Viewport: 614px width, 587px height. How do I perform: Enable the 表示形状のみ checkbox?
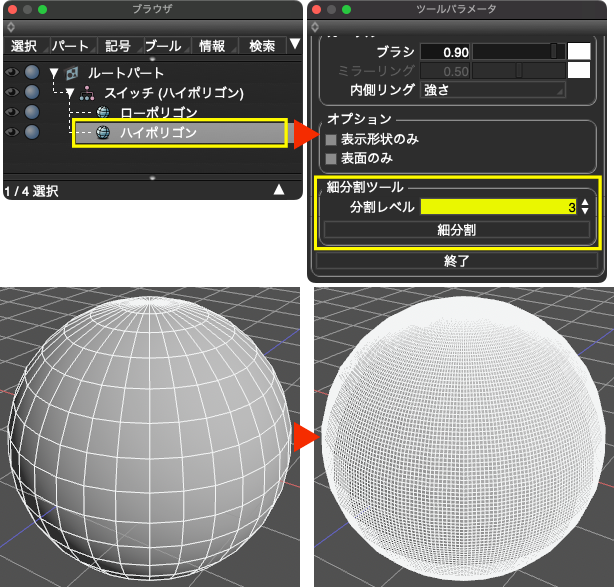(x=331, y=139)
